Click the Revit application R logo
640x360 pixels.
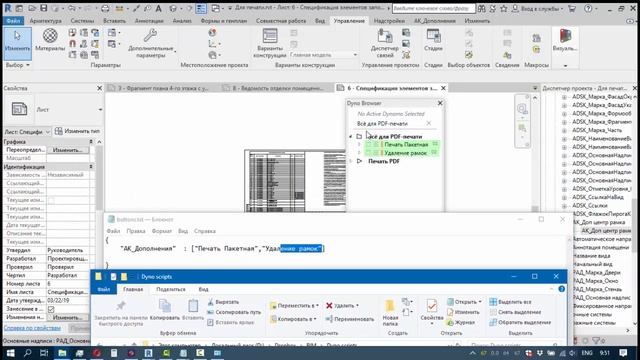point(7,8)
